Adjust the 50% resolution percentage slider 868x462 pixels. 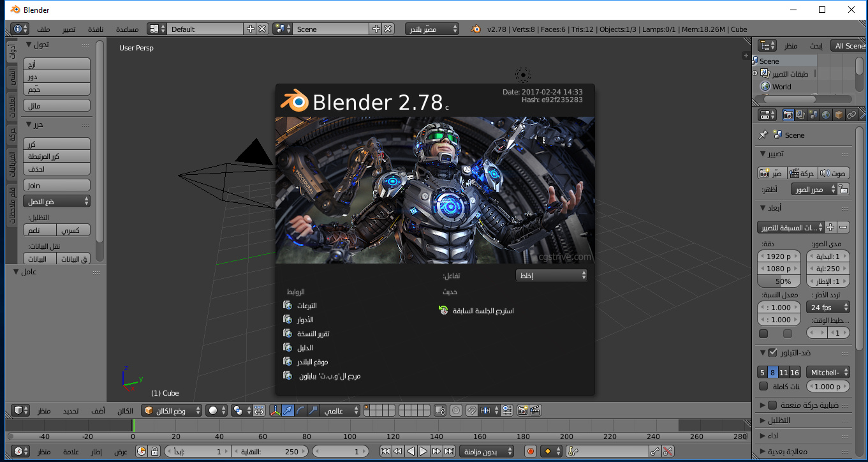[780, 281]
